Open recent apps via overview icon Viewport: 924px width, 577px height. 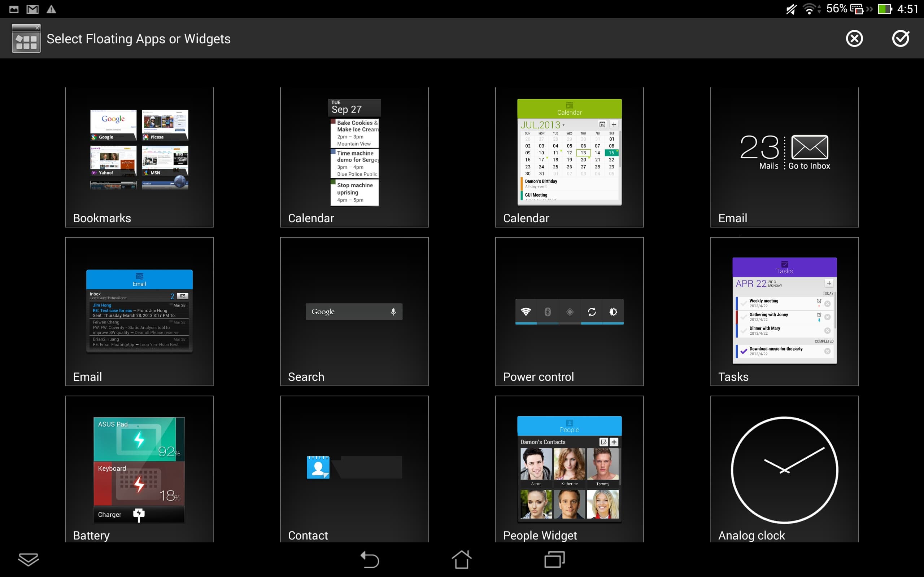click(x=554, y=559)
